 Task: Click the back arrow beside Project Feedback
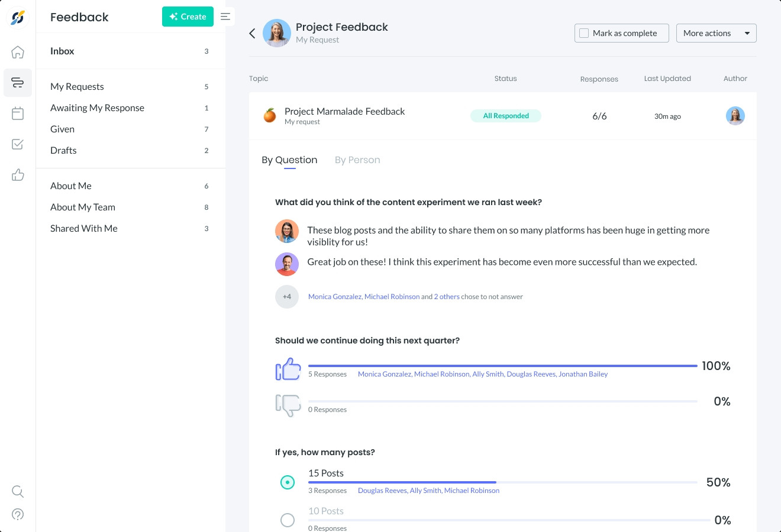click(x=252, y=33)
